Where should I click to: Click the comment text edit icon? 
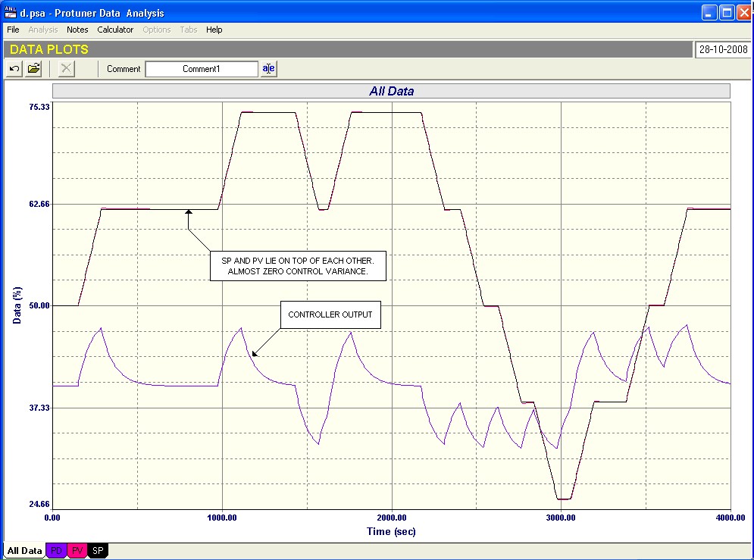pyautogui.click(x=269, y=69)
